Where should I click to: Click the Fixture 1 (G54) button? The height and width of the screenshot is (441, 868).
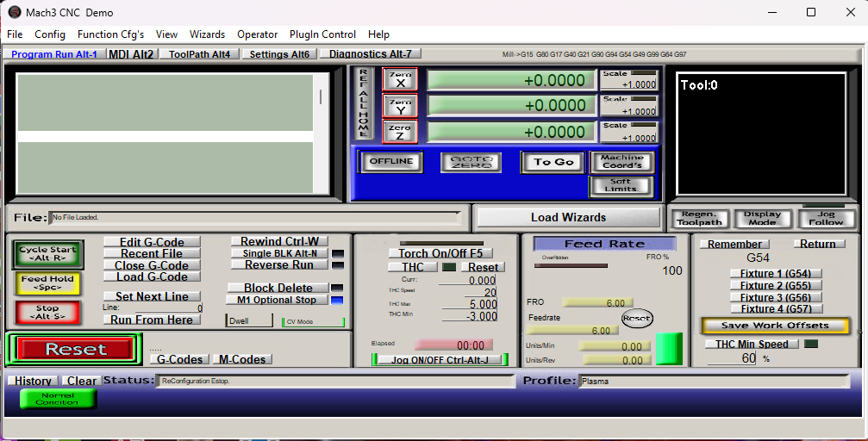776,273
